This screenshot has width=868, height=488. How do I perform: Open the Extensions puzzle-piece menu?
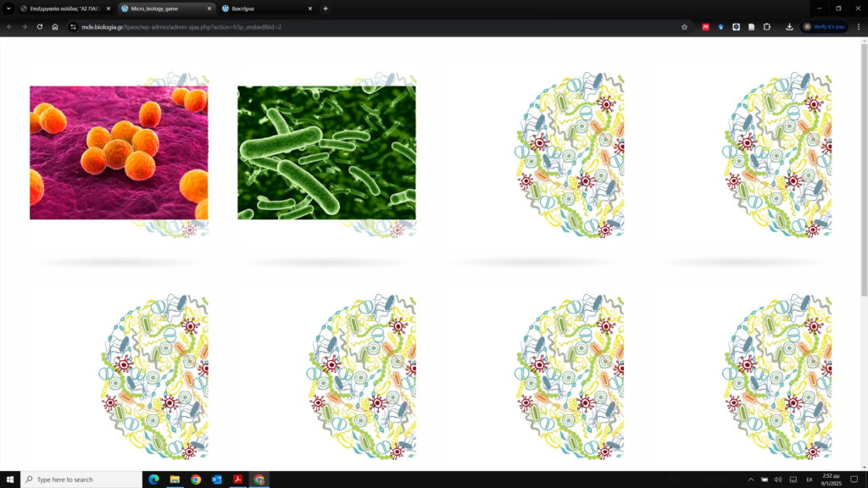(x=766, y=26)
